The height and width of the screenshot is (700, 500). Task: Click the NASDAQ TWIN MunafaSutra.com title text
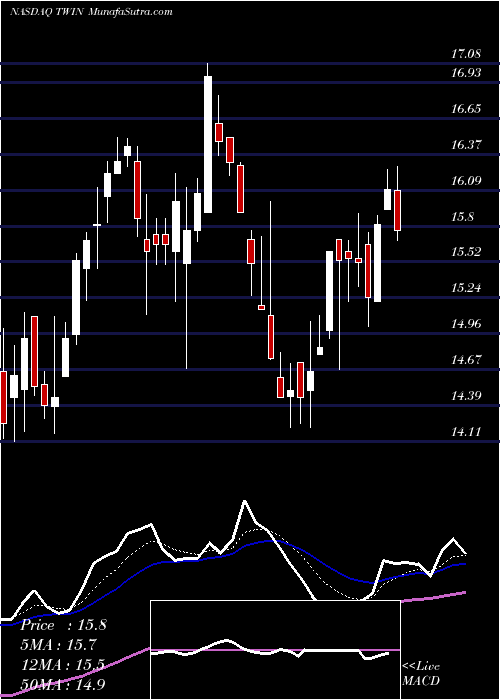(x=91, y=12)
